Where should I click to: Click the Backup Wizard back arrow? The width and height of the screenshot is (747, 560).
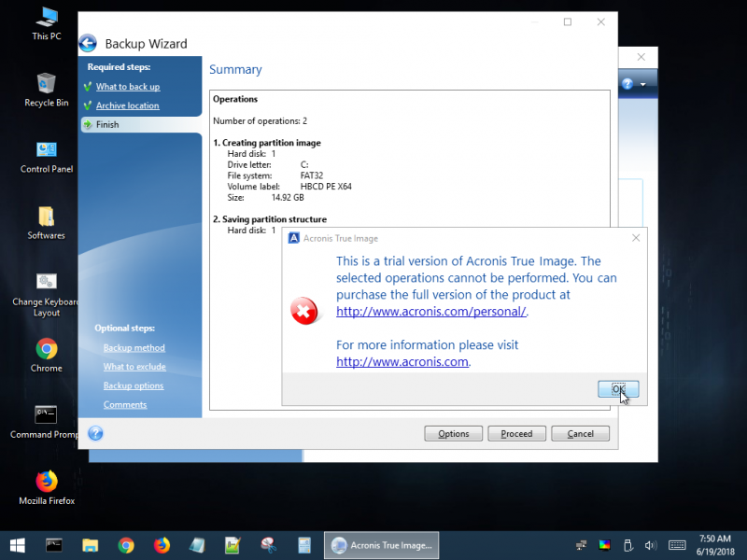[x=88, y=43]
